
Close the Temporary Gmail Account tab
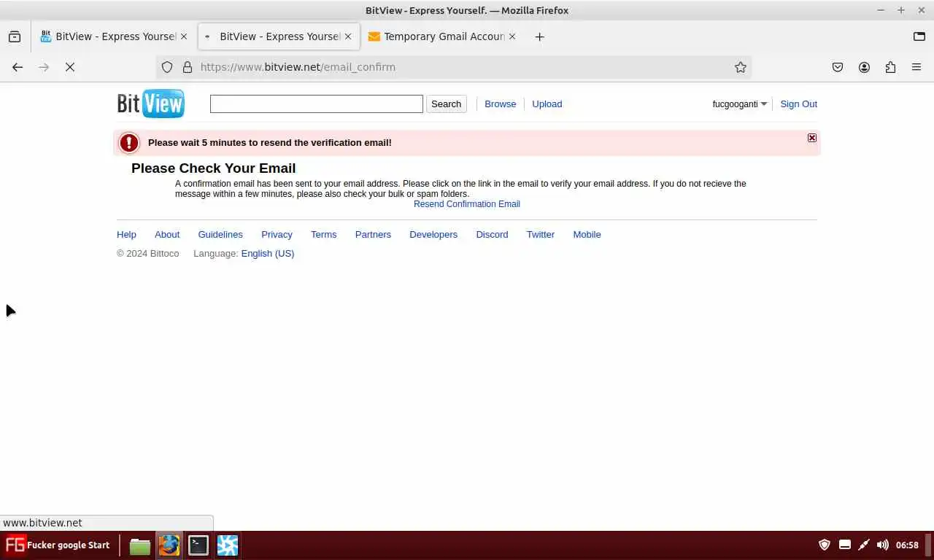point(512,36)
